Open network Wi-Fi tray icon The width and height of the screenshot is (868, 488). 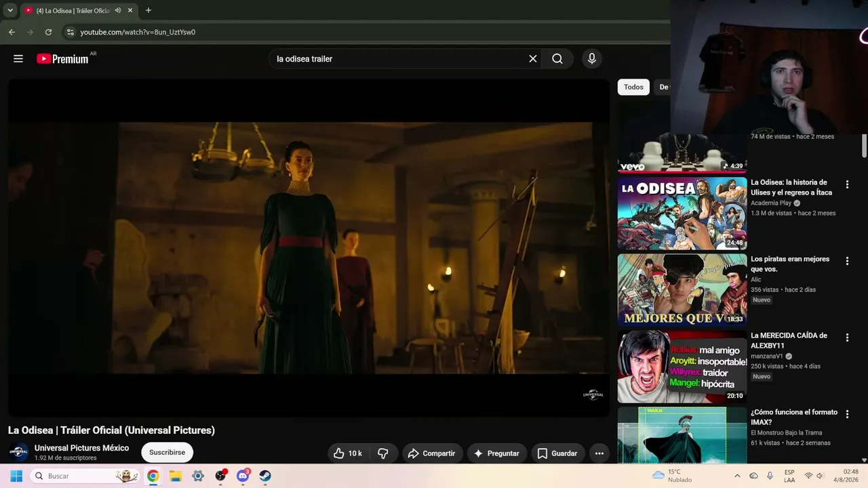(x=808, y=476)
